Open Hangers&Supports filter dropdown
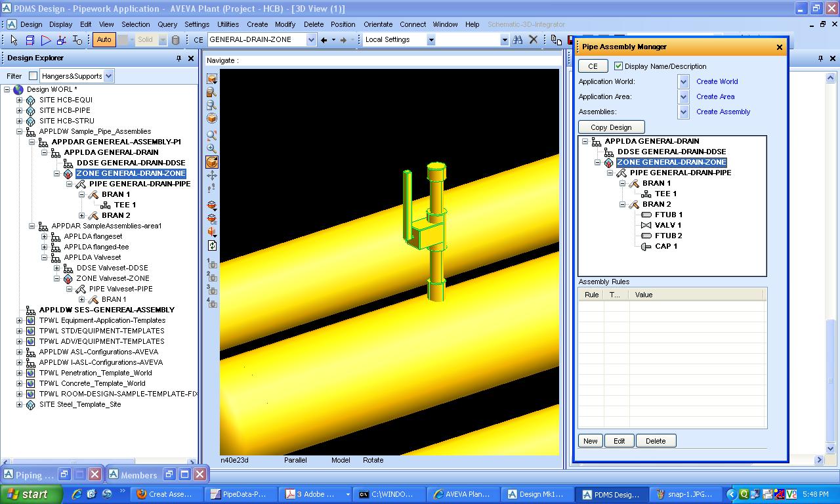The image size is (840, 504). [109, 76]
